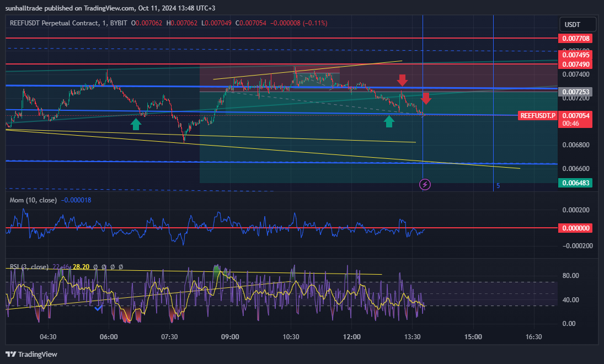This screenshot has height=364, width=604.
Task: Click the REEFUSDT Perpetual Contract symbol title
Action: 68,23
